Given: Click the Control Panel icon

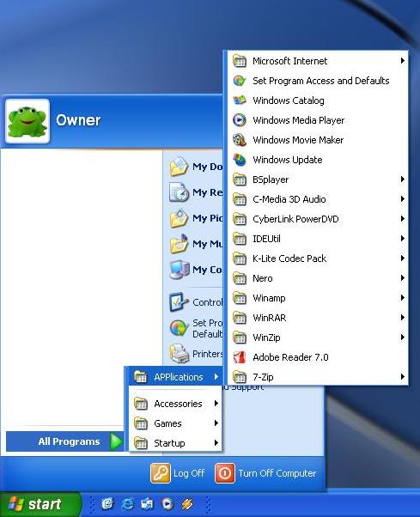Looking at the screenshot, I should click(179, 302).
